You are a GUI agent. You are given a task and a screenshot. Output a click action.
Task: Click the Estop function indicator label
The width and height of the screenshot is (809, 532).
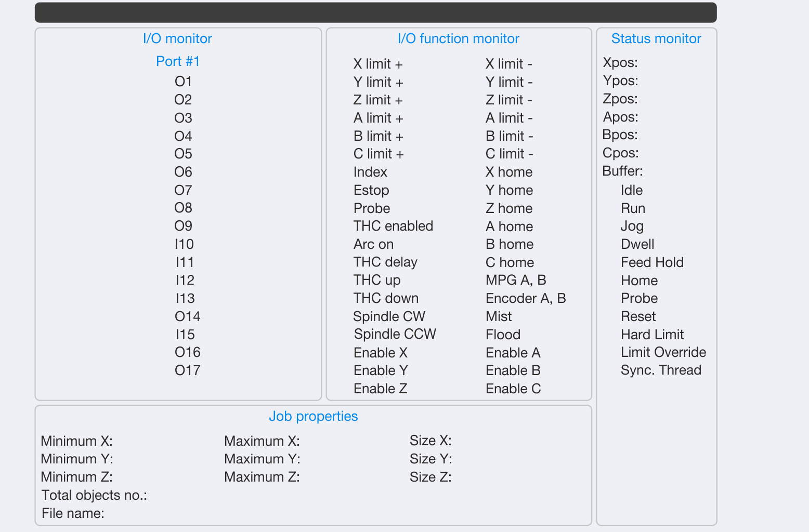[371, 190]
